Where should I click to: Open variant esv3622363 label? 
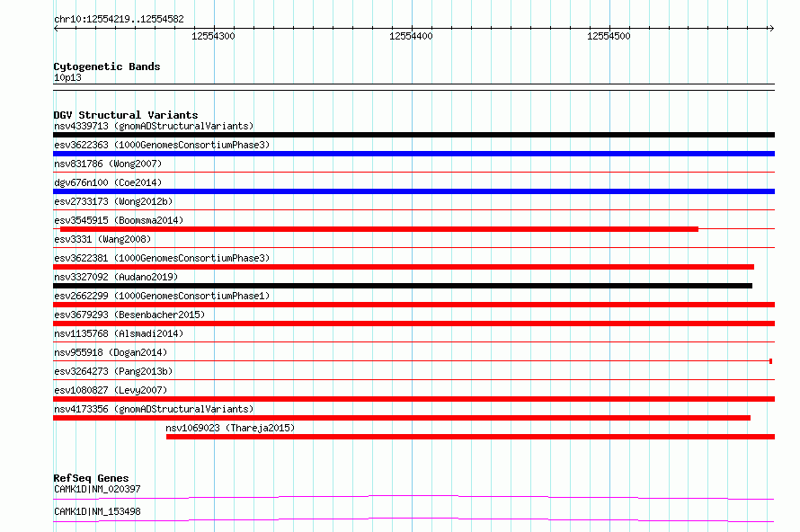pos(162,145)
